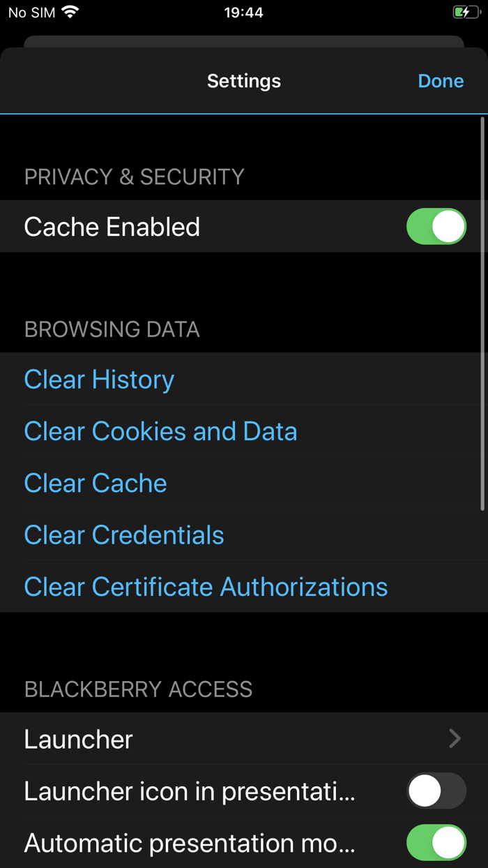
Task: Tap Done to close Settings
Action: coord(441,80)
